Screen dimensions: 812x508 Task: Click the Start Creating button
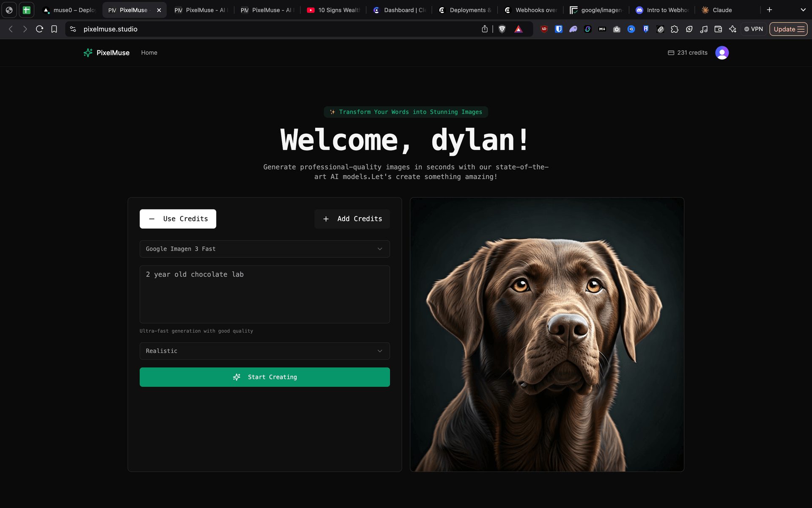[x=265, y=377]
